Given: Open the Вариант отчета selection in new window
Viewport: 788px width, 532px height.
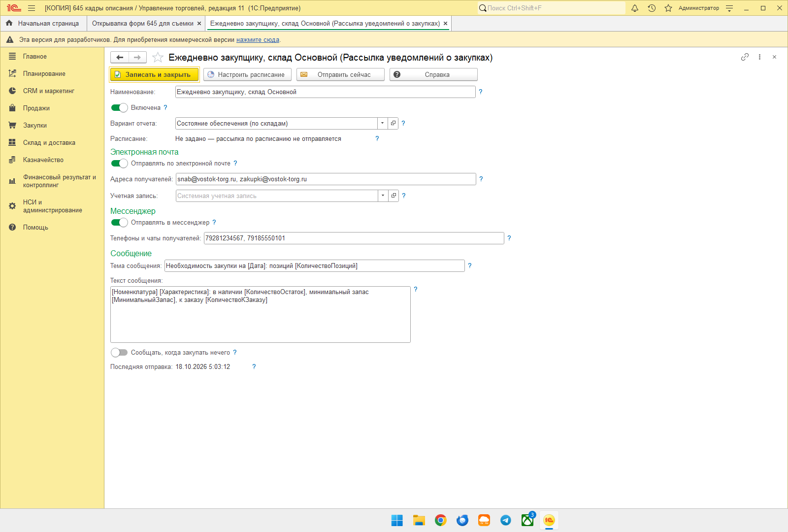Looking at the screenshot, I should (393, 123).
